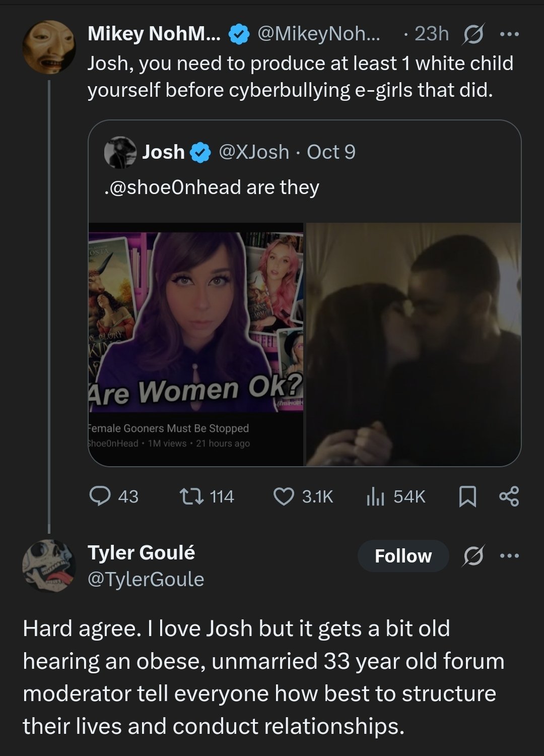
Task: Open Josh's quoted post header
Action: click(230, 152)
